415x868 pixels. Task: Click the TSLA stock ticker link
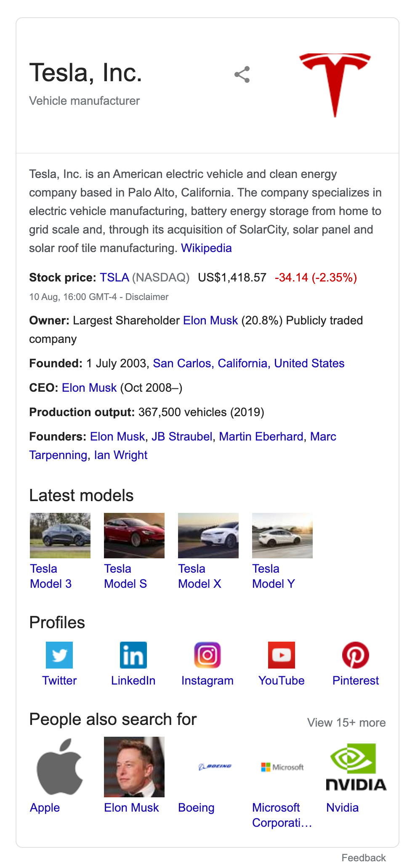[x=114, y=278]
